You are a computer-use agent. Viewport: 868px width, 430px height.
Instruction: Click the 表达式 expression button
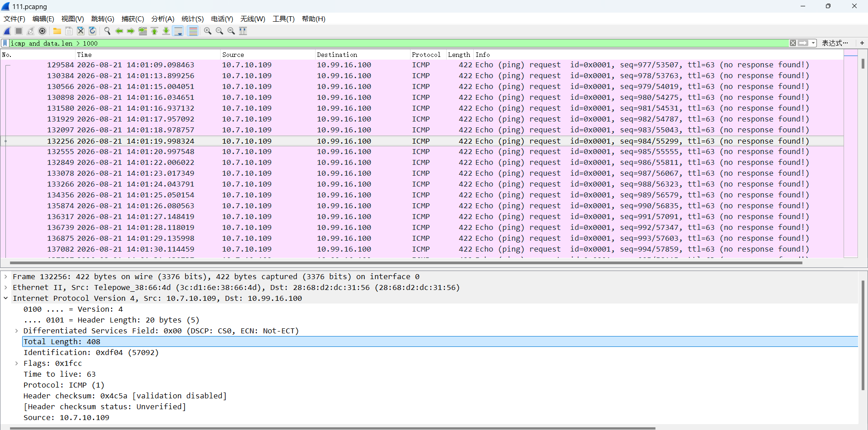[x=835, y=43]
